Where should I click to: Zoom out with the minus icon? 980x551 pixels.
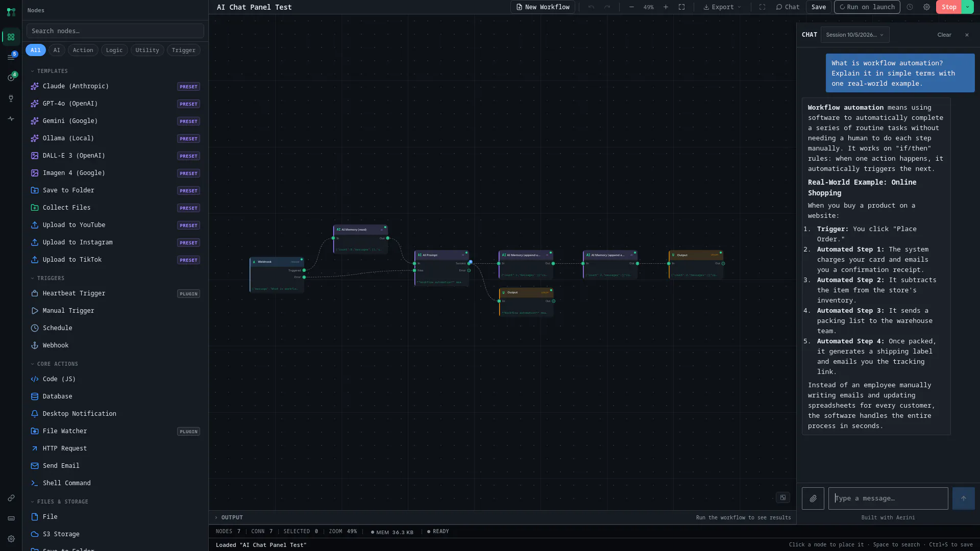pos(631,7)
